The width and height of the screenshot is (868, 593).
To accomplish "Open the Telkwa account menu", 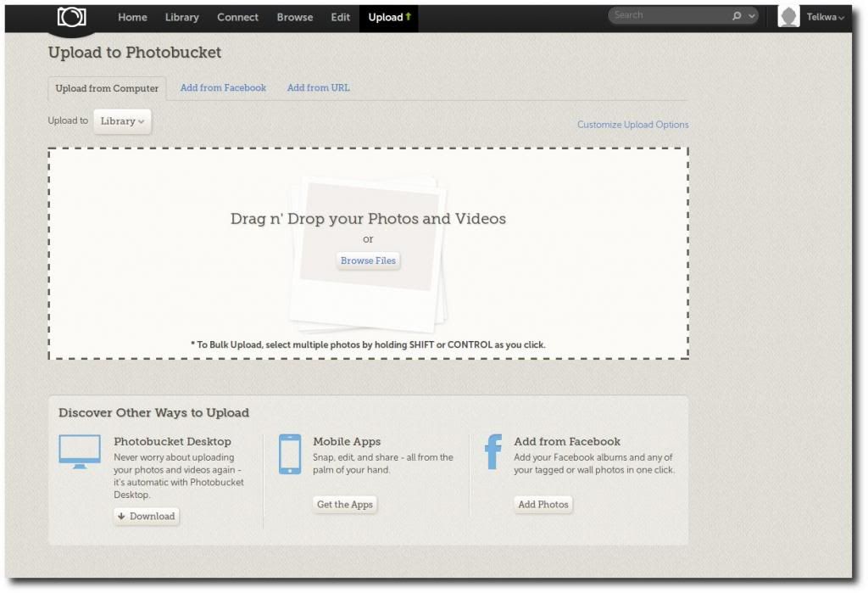I will pos(825,17).
